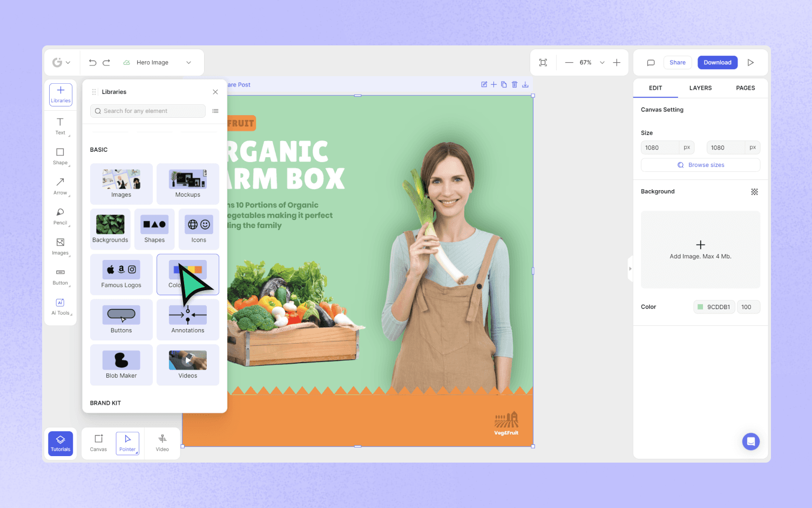The height and width of the screenshot is (508, 812).
Task: Open the Backgrounds library card
Action: 110,229
